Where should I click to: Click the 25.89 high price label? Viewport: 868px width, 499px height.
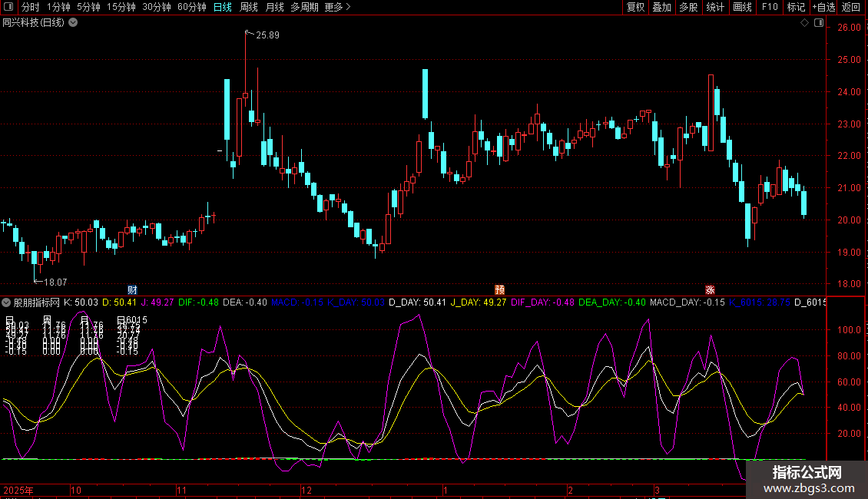pos(267,35)
